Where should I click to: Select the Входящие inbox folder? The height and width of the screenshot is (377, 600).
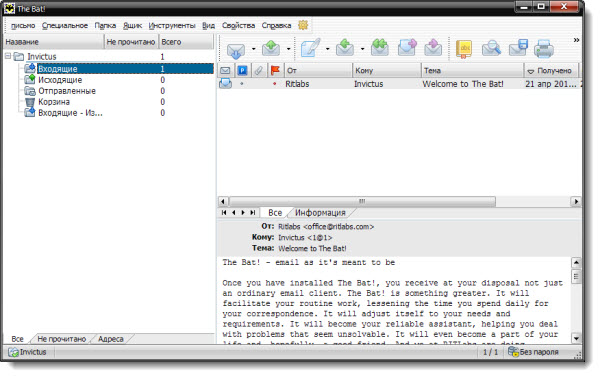pos(57,69)
